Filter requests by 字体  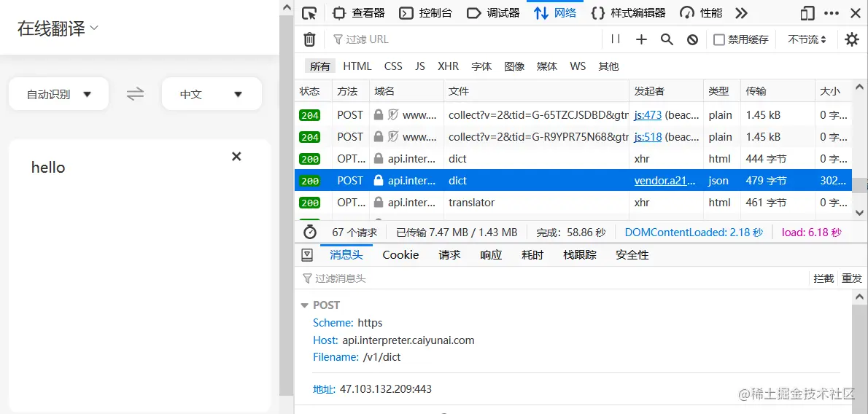(481, 66)
